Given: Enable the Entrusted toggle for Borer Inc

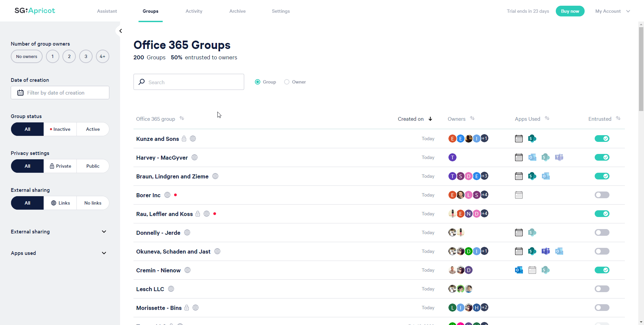Looking at the screenshot, I should (x=602, y=195).
